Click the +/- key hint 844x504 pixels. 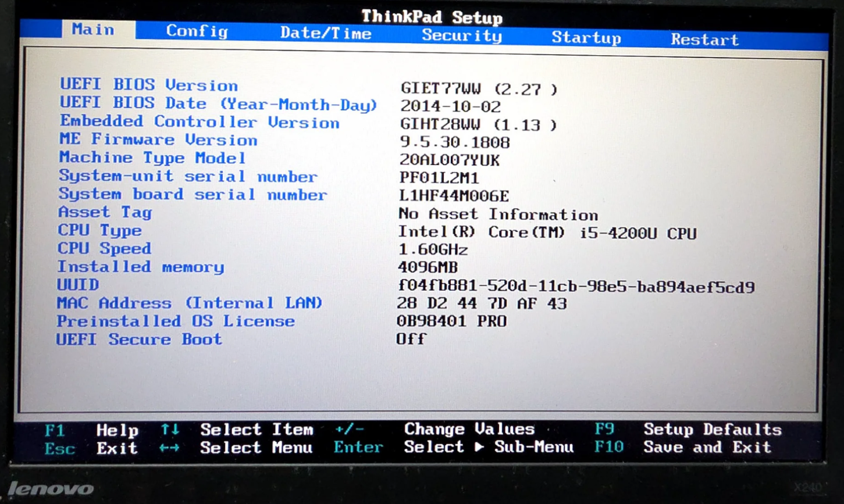(349, 430)
